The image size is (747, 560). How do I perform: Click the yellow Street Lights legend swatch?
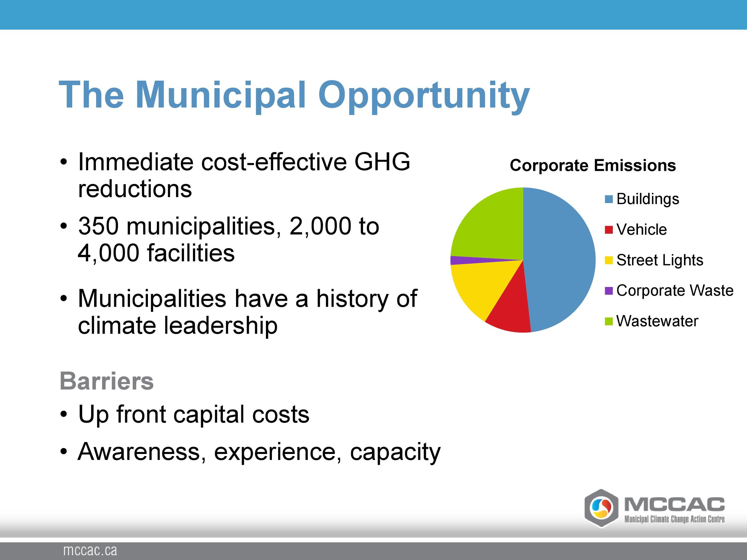pyautogui.click(x=609, y=261)
